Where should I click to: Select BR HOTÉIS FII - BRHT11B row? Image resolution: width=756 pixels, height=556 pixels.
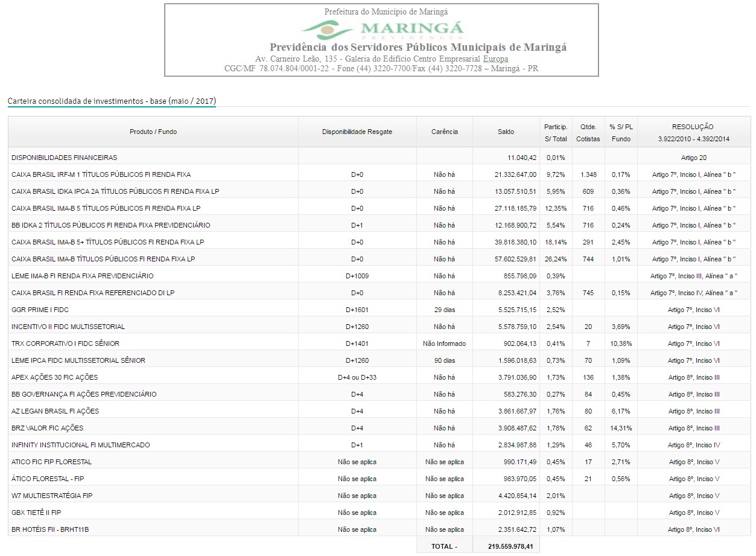point(50,529)
